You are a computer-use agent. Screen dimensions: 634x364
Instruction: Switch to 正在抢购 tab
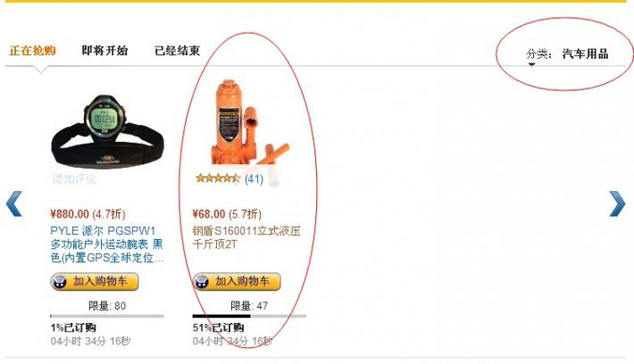tap(32, 51)
